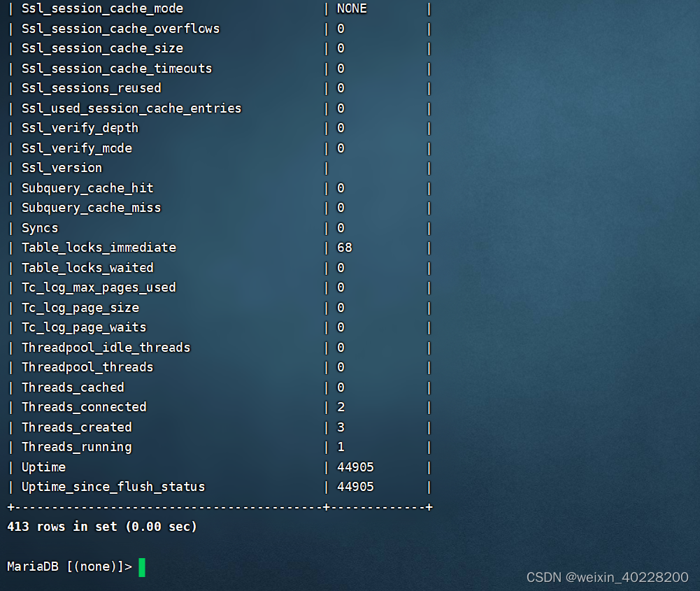This screenshot has height=591, width=700.
Task: Click Threads_created variable name
Action: pos(77,427)
